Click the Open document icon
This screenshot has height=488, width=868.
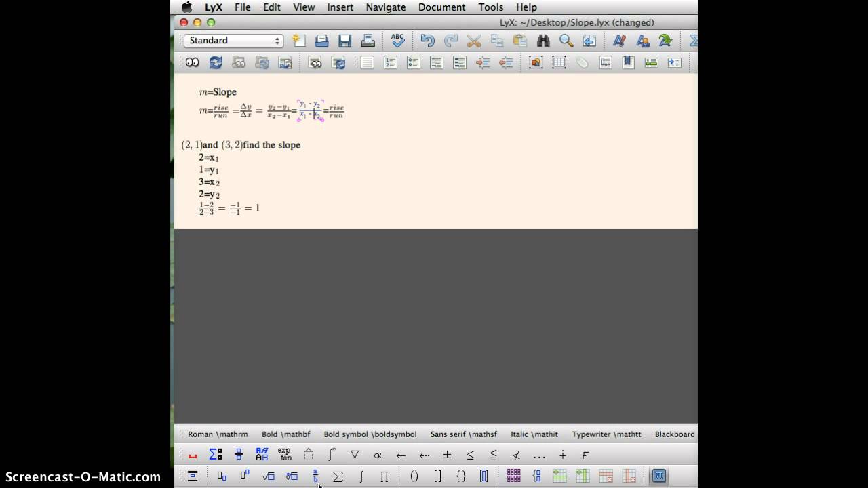click(x=322, y=41)
